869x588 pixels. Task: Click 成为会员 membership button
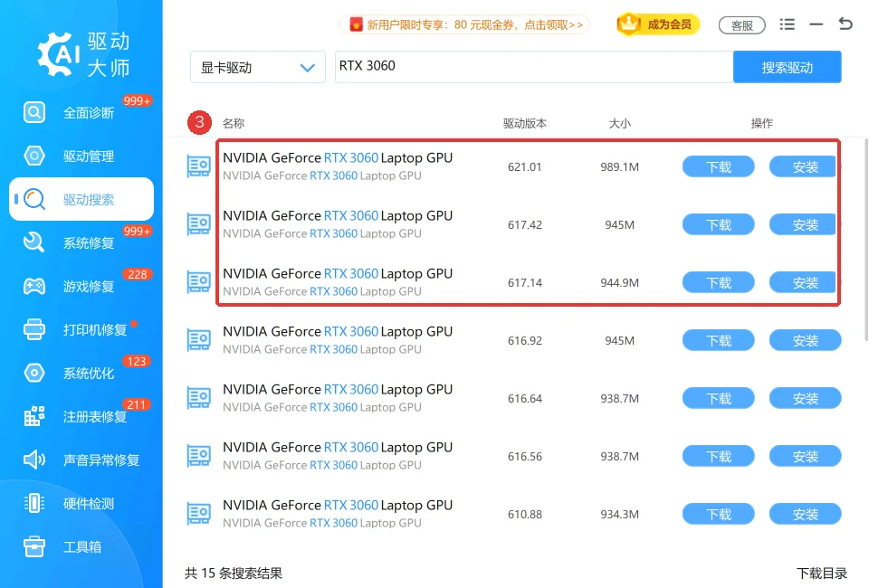(x=658, y=24)
